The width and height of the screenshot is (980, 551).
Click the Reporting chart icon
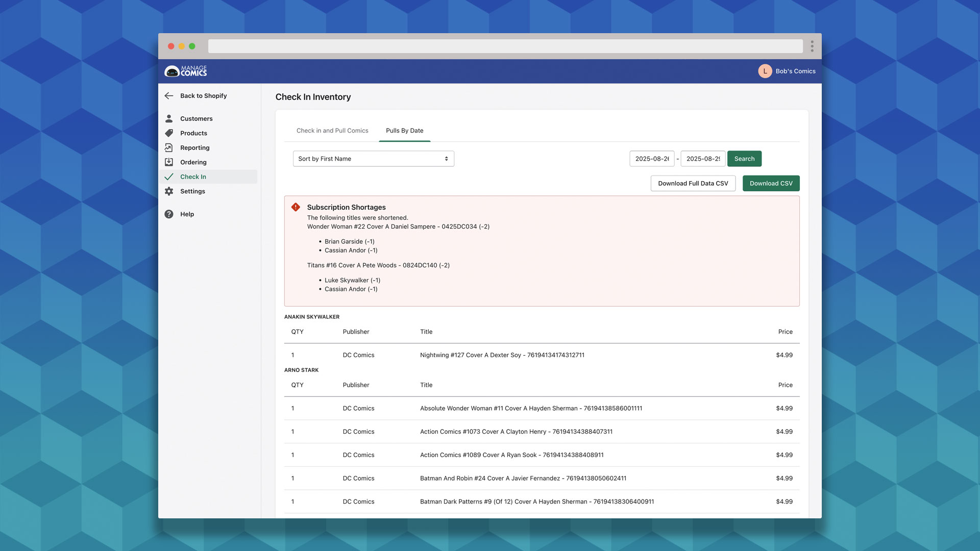(169, 148)
